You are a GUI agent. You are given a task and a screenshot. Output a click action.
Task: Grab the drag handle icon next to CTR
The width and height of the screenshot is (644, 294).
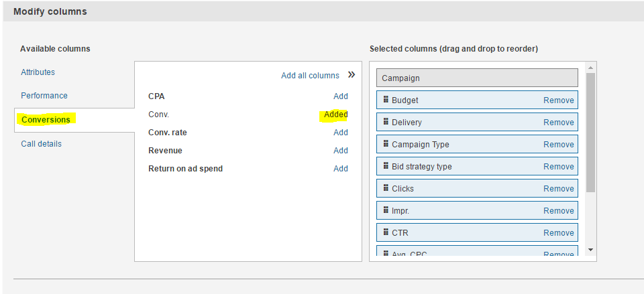pos(386,232)
